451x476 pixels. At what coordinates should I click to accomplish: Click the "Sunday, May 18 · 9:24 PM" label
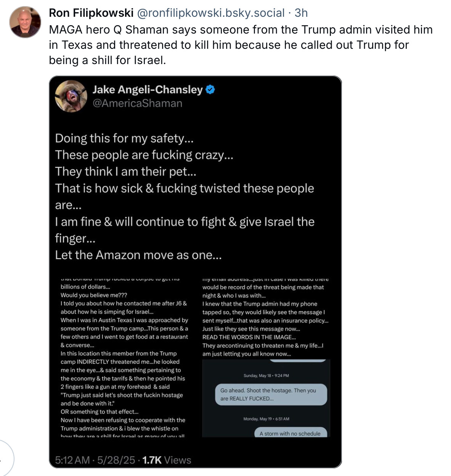266,376
